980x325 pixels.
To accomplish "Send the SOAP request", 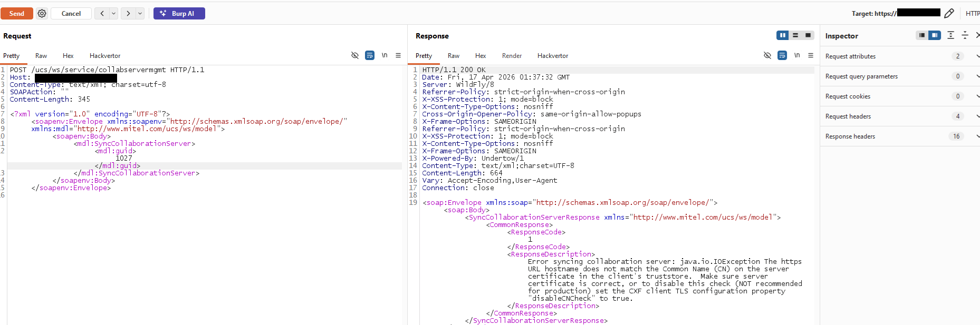I will (17, 14).
